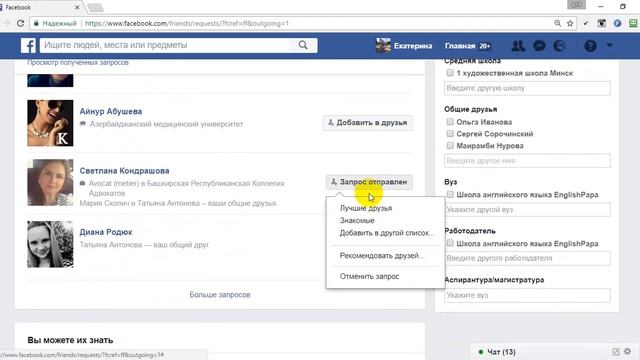The height and width of the screenshot is (360, 640).
Task: Choose Рекомендовать друзей option
Action: 382,256
